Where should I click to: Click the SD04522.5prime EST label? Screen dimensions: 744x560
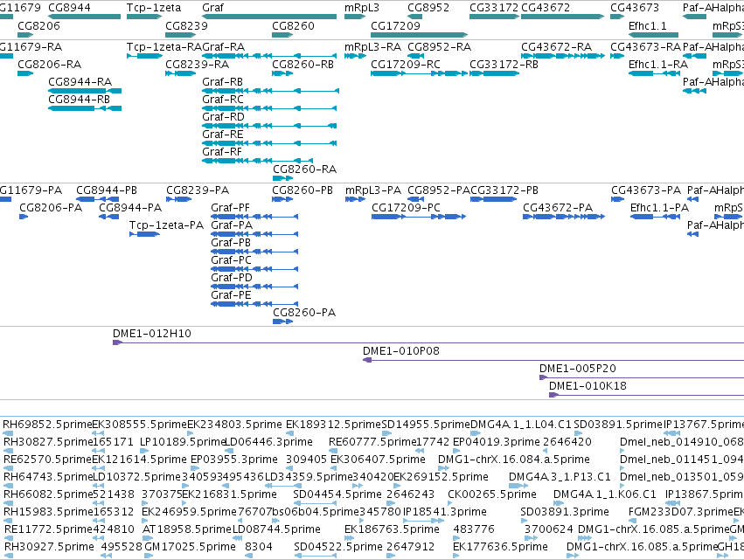(x=338, y=547)
